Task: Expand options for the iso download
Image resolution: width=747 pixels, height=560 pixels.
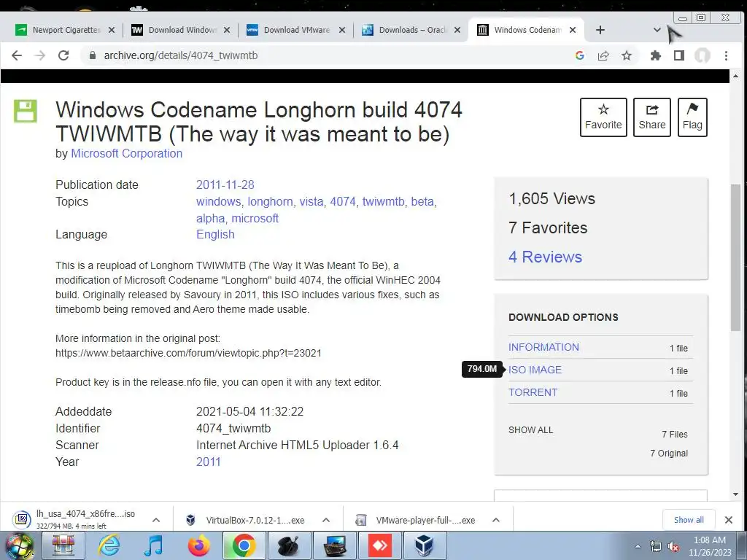Action: click(156, 520)
